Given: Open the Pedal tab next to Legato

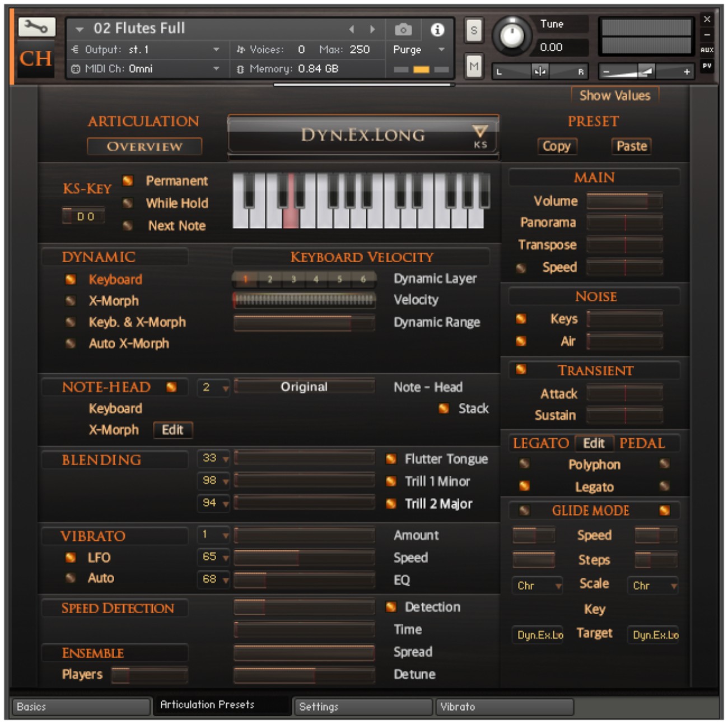Looking at the screenshot, I should tap(642, 443).
